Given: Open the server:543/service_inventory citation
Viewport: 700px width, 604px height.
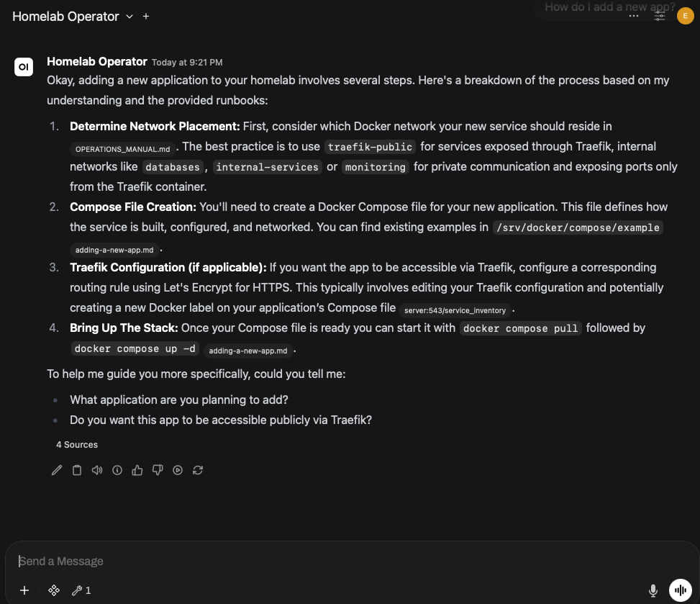Looking at the screenshot, I should tap(455, 310).
